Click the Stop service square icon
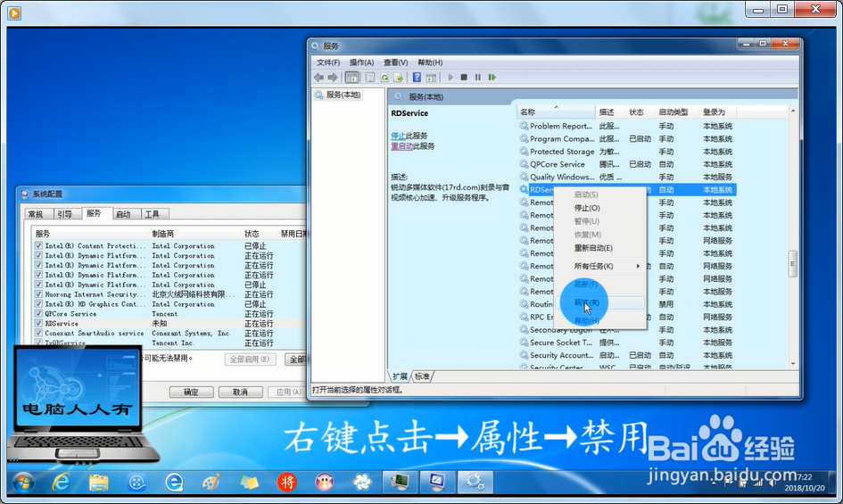The height and width of the screenshot is (504, 843). [464, 78]
